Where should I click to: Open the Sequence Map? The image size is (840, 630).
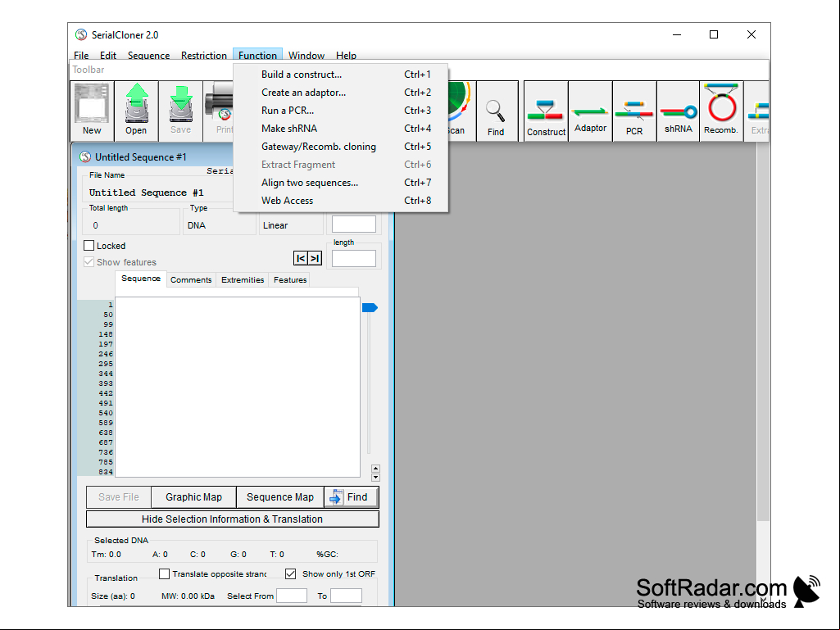[x=280, y=497]
